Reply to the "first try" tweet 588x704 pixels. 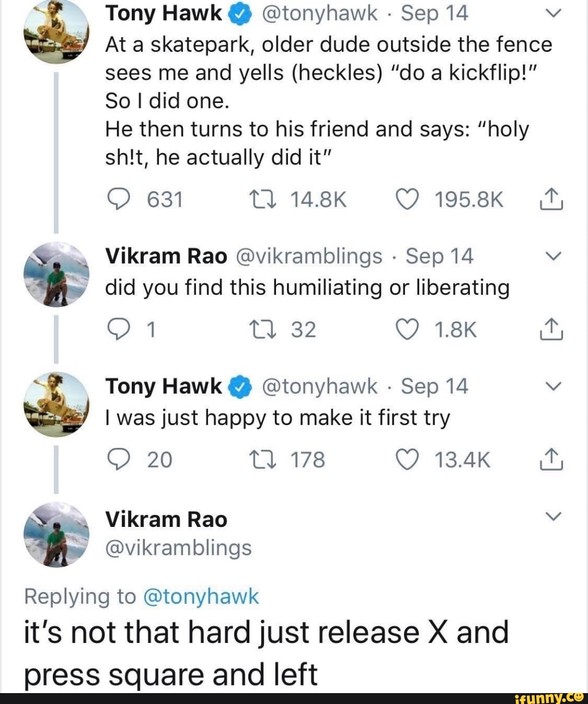point(117,459)
